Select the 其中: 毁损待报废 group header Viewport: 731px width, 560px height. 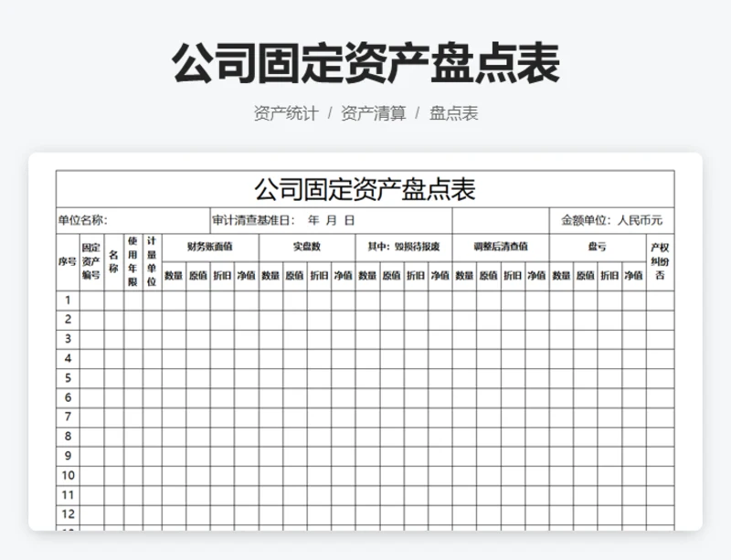tap(404, 248)
